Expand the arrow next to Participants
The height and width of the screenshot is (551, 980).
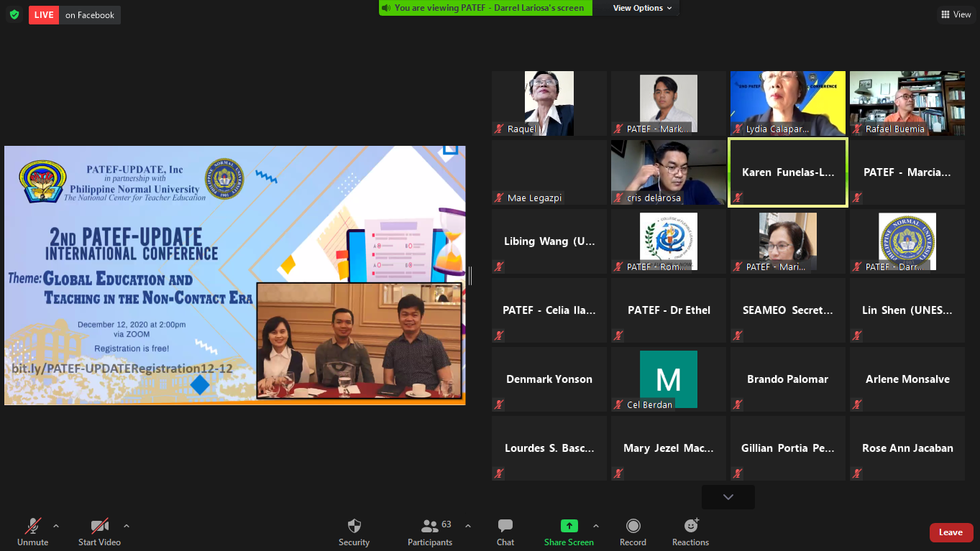pos(468,526)
